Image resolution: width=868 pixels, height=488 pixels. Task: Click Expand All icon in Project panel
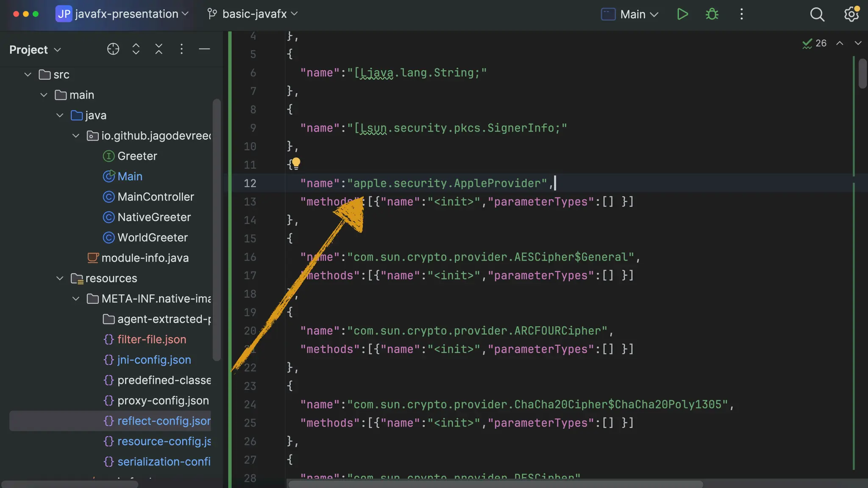coord(136,49)
